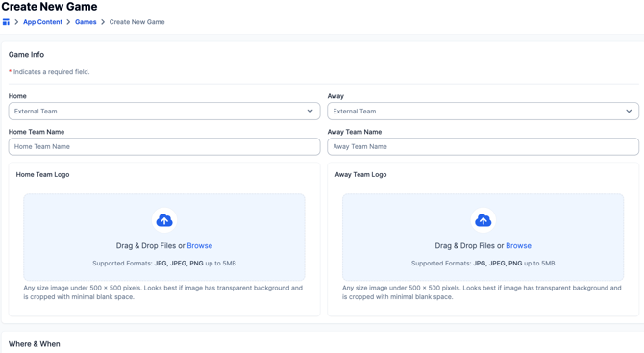This screenshot has width=644, height=353.
Task: Click the Home Team Logo upload cloud icon
Action: pos(164,220)
